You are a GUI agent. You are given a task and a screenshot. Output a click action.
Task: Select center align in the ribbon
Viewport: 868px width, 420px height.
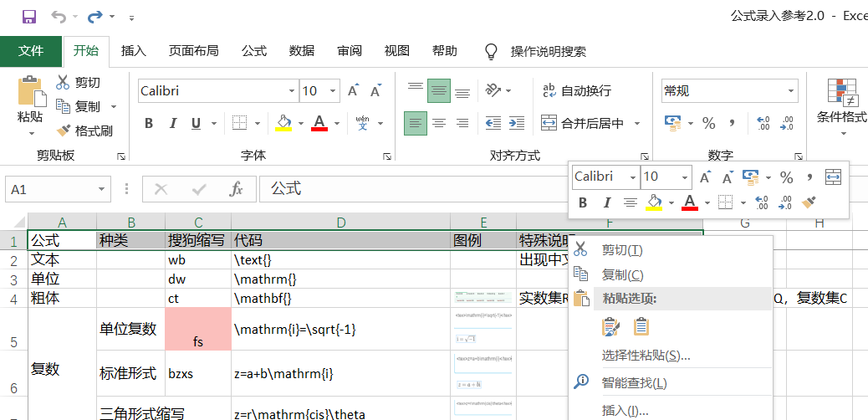click(x=439, y=123)
